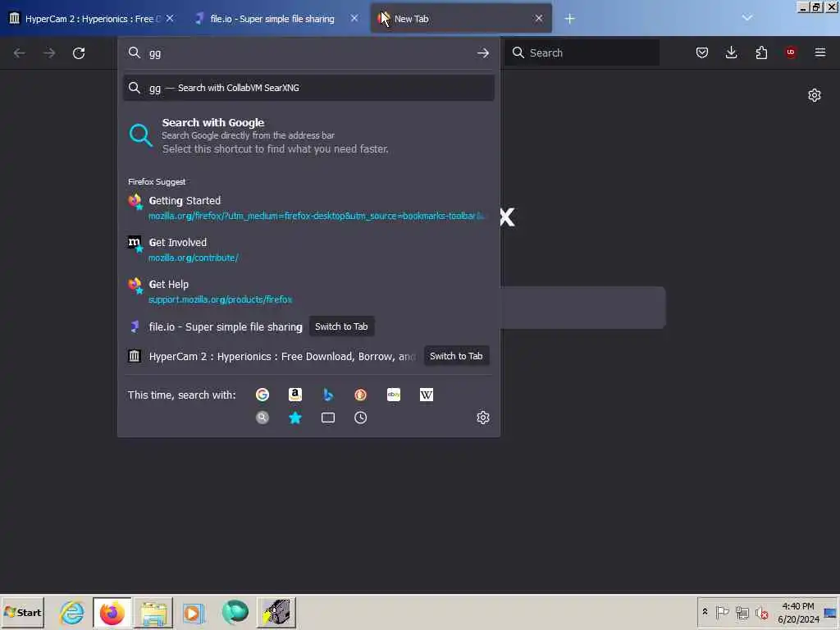Open Get Involved suggestion
Viewport: 840px width, 630px height.
click(308, 249)
